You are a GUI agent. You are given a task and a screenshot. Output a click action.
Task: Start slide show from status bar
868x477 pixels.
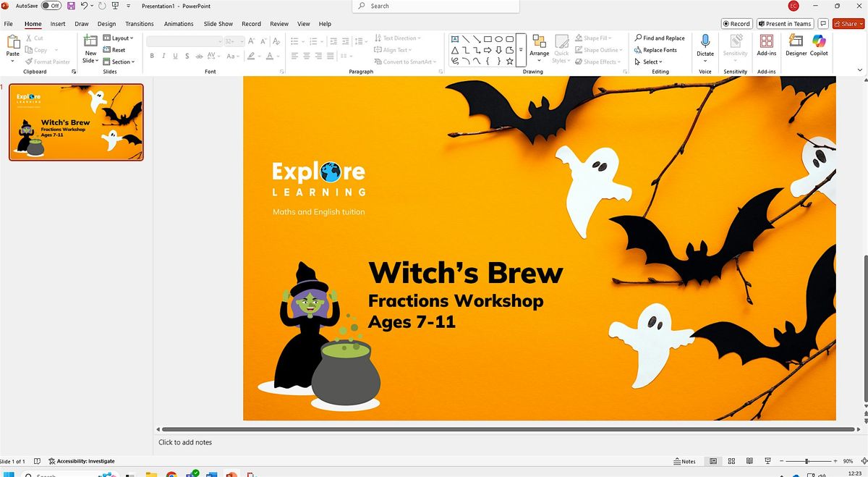(x=767, y=461)
